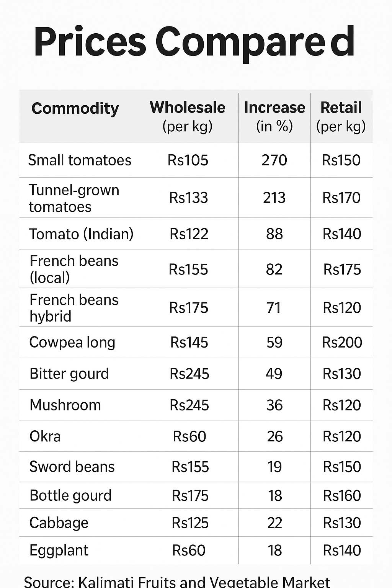Select the Sword beans commodity cell
This screenshot has width=392, height=588.
coord(72,467)
